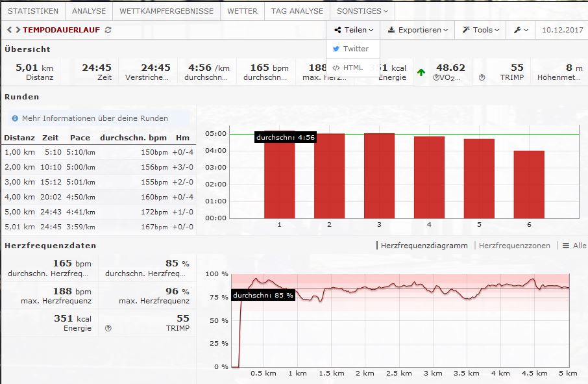Click the previous activity arrow icon
Image resolution: width=588 pixels, height=384 pixels.
(9, 30)
